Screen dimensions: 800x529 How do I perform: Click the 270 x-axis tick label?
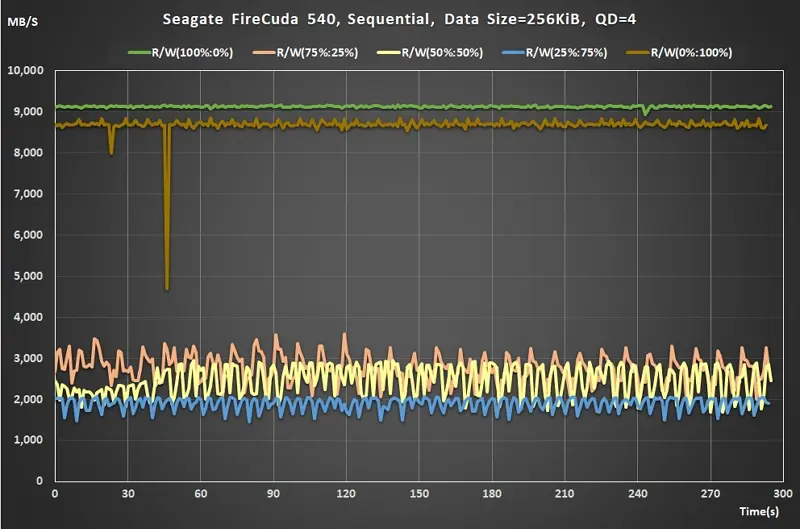click(710, 494)
